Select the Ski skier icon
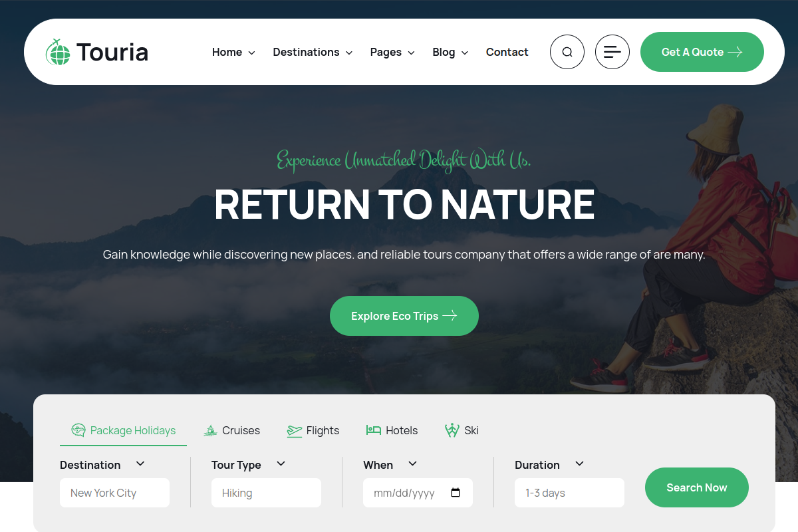This screenshot has height=532, width=798. click(x=452, y=430)
